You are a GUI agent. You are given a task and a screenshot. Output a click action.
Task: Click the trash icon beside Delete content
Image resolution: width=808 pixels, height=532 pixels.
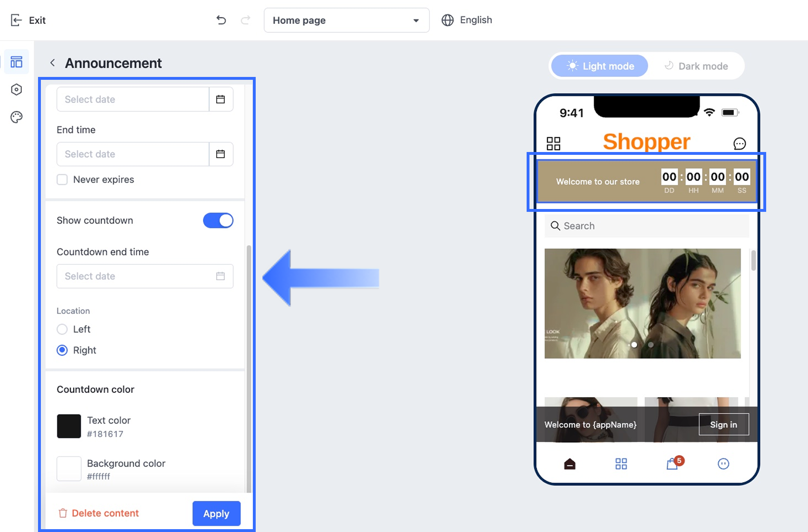(63, 513)
